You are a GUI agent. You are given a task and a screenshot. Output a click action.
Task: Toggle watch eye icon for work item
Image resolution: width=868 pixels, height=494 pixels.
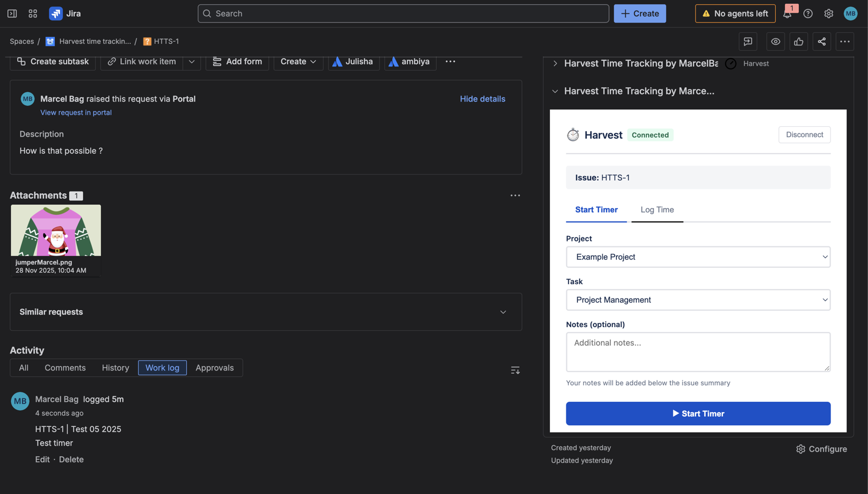[776, 42]
